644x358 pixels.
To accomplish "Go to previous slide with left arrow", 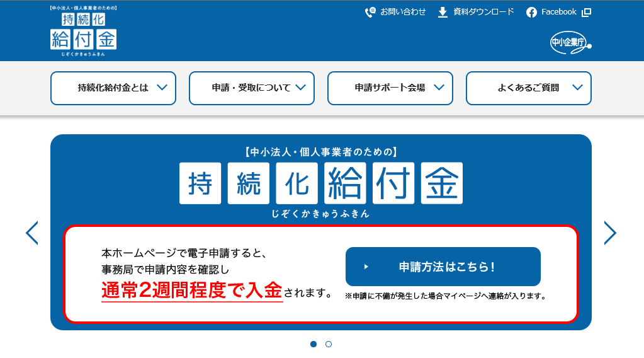I will 31,233.
